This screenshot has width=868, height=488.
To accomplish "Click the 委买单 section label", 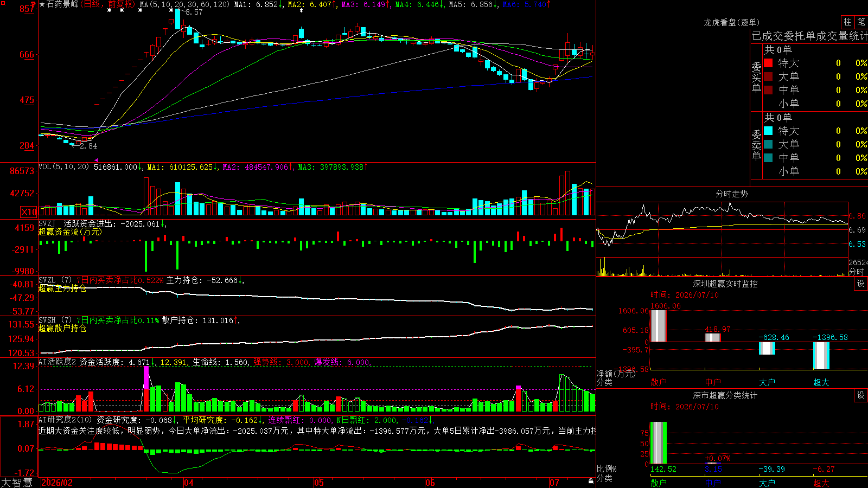I will (756, 78).
